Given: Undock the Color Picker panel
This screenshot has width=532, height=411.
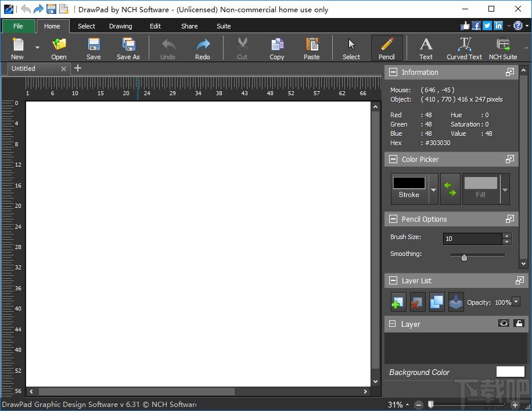Looking at the screenshot, I should [x=509, y=159].
